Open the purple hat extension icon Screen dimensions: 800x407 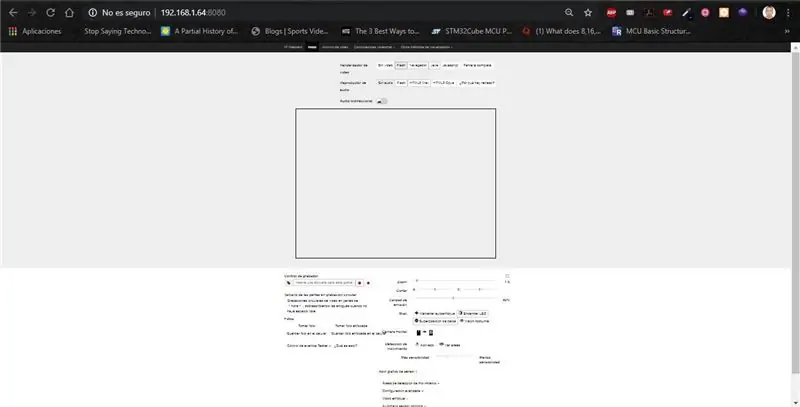point(743,13)
